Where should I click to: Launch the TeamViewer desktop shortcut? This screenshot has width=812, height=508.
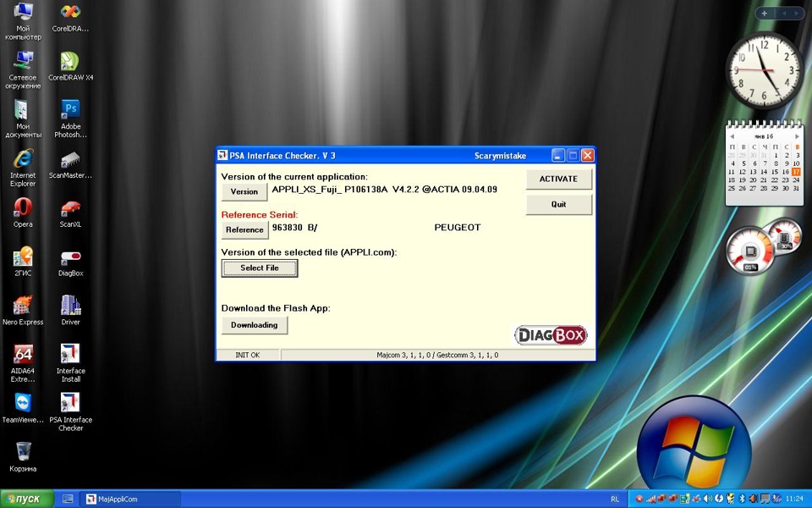pyautogui.click(x=23, y=408)
